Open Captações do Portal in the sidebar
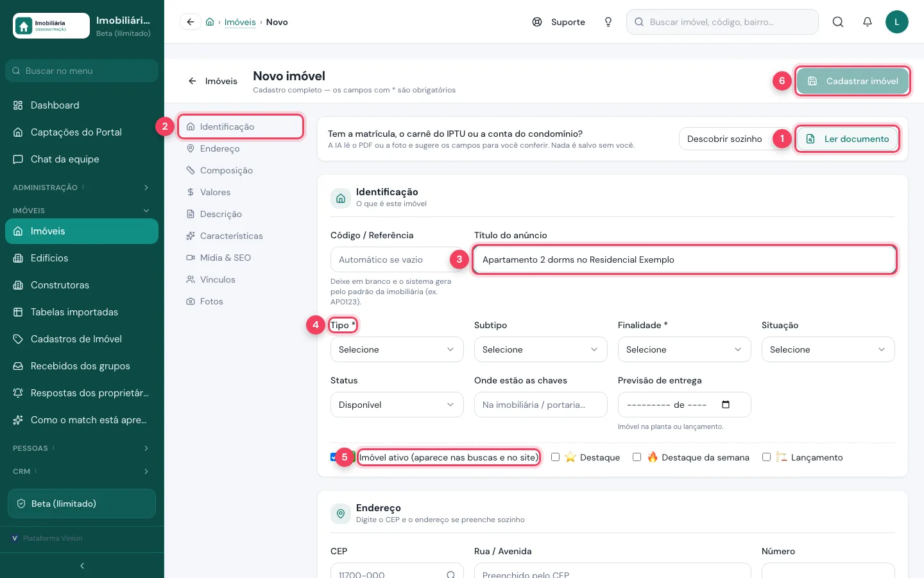Screen dimensions: 924x578 tap(81, 132)
